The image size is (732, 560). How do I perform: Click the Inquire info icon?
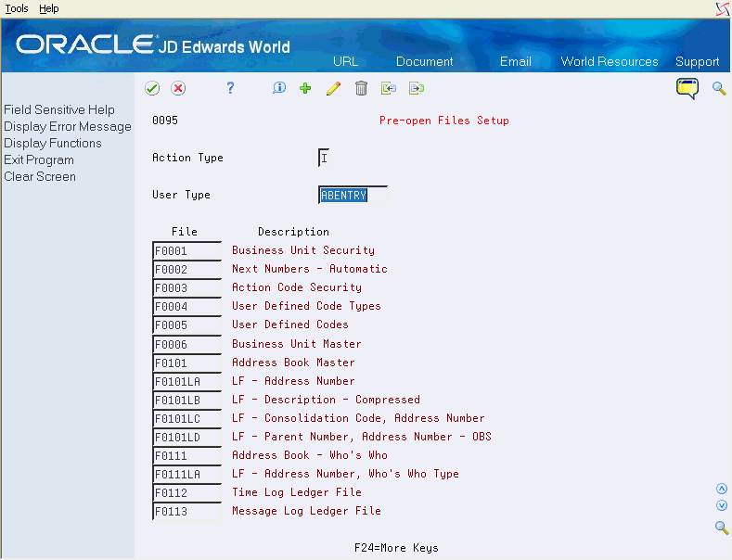(x=279, y=88)
